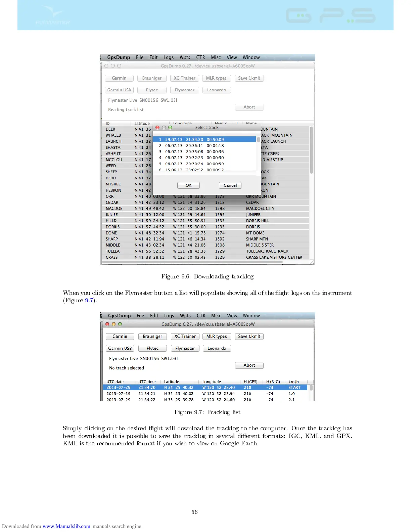This screenshot has height=532, width=411.
Task: Open Window menu in lower GpsDump menubar
Action: [x=252, y=316]
